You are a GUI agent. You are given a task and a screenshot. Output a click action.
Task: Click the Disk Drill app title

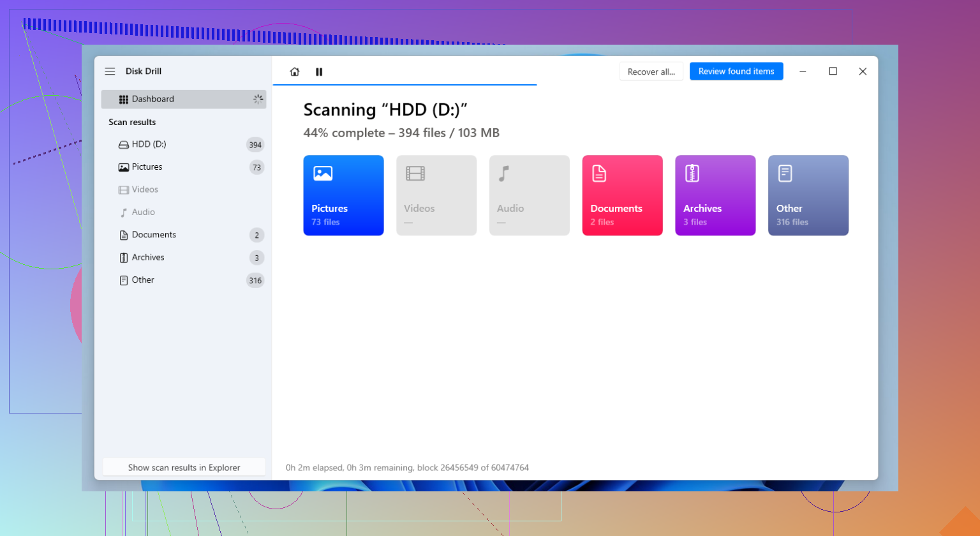pos(144,71)
